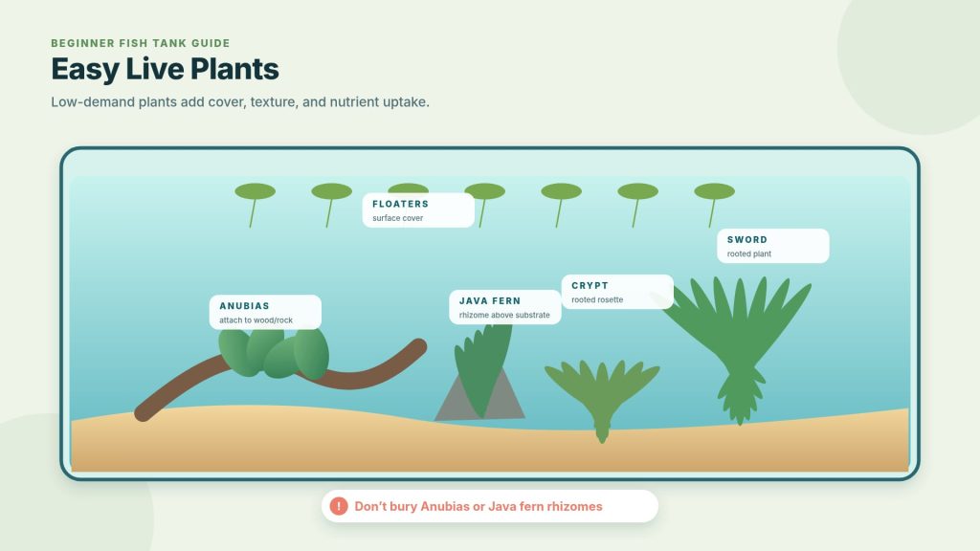
Task: Click "surface cover" caption text
Action: click(397, 218)
